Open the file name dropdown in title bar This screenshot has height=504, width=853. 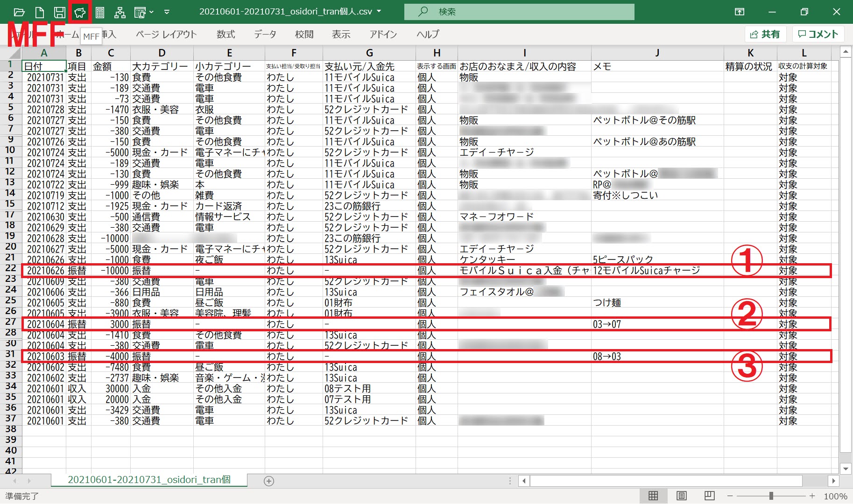point(379,12)
